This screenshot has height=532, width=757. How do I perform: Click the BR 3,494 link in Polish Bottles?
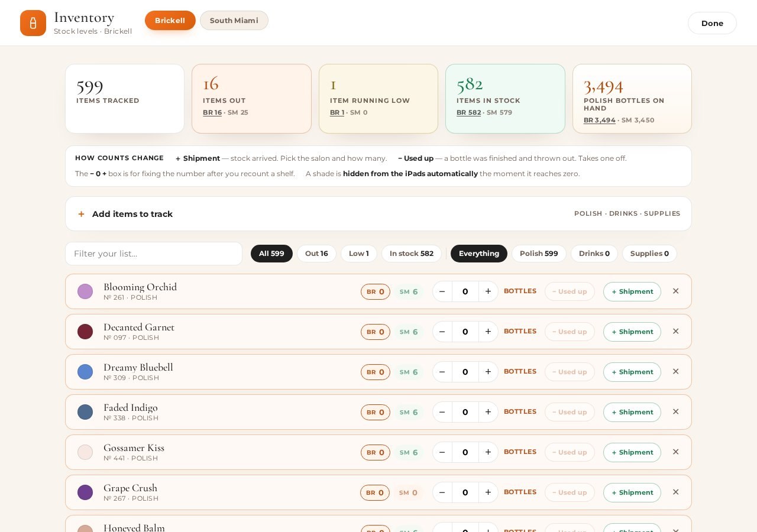(600, 120)
